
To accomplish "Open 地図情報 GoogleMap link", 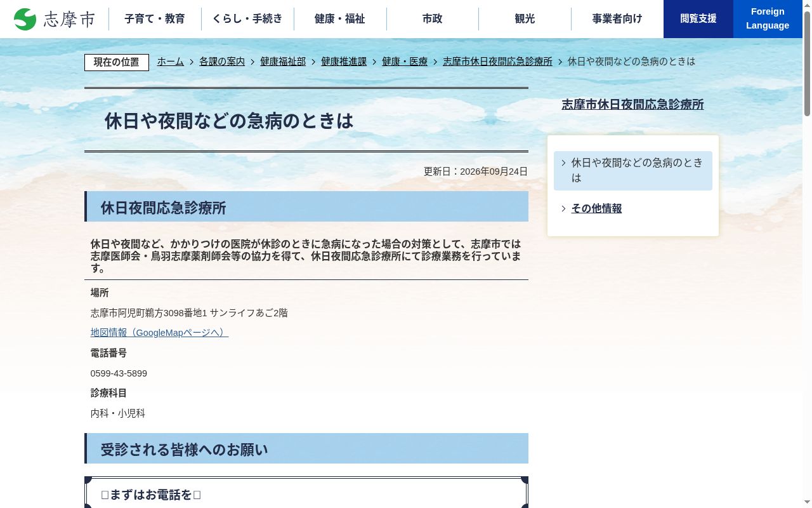I will click(x=159, y=333).
